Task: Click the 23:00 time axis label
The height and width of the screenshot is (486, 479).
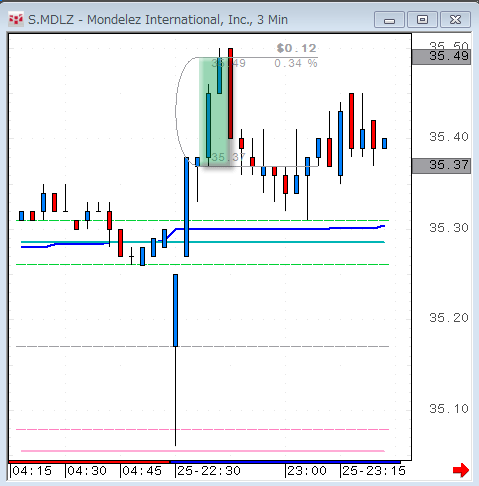Action: click(x=307, y=471)
